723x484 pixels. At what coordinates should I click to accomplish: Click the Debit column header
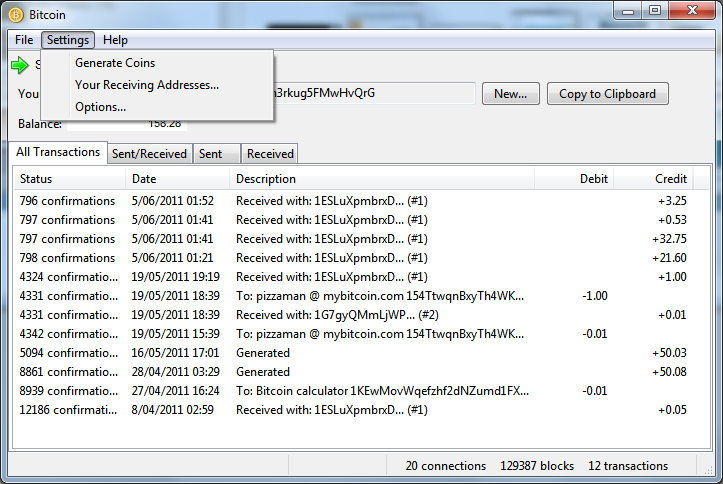tap(575, 179)
